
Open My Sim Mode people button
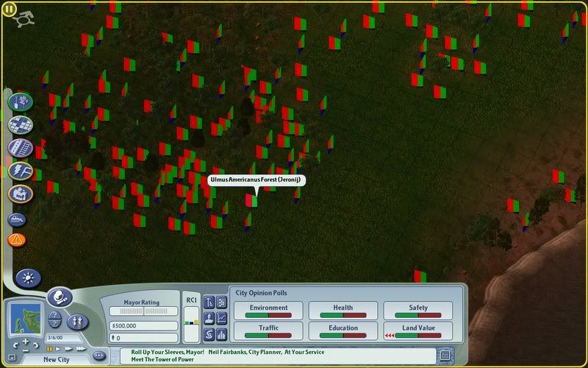pyautogui.click(x=78, y=322)
